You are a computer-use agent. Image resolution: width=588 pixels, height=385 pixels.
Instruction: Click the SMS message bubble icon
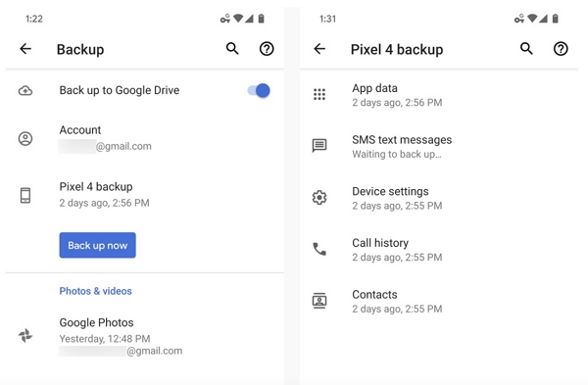pos(319,145)
